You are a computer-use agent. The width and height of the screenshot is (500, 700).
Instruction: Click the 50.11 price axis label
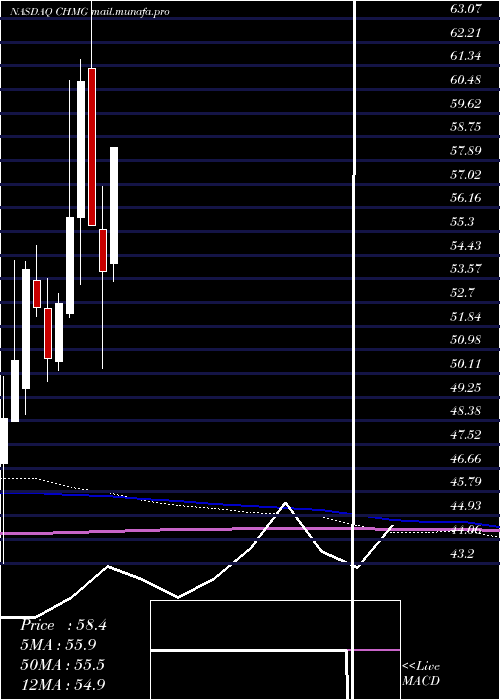pos(466,364)
